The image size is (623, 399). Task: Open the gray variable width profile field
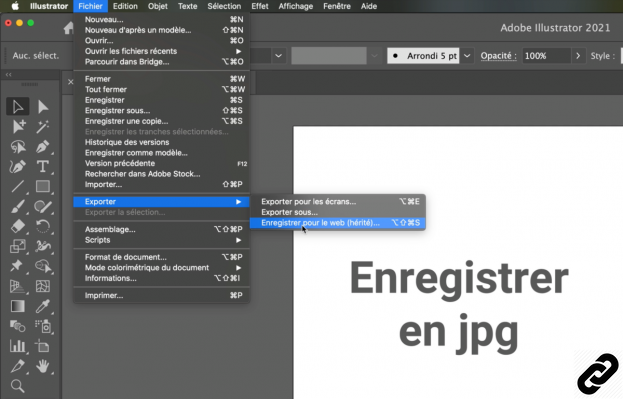(329, 56)
